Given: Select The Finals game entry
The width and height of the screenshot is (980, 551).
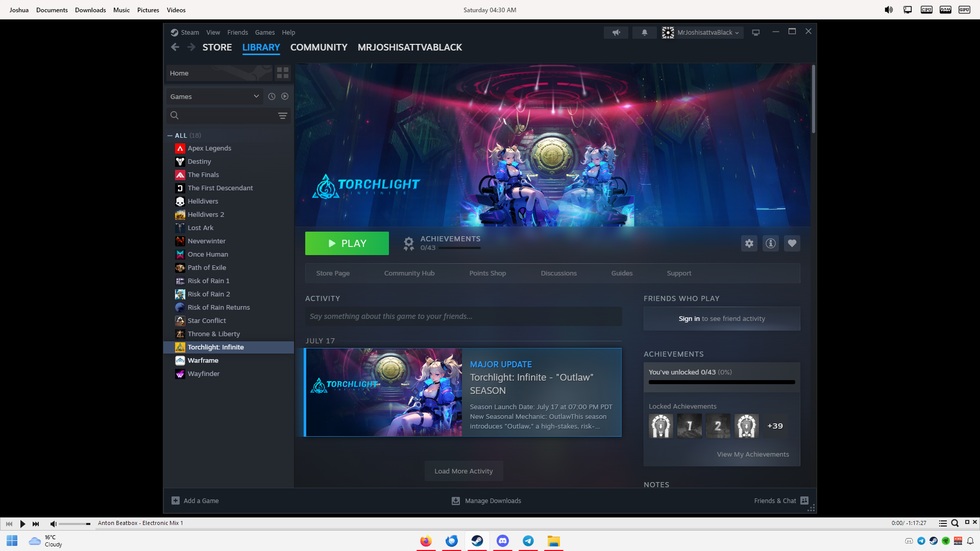Looking at the screenshot, I should 229,174.
